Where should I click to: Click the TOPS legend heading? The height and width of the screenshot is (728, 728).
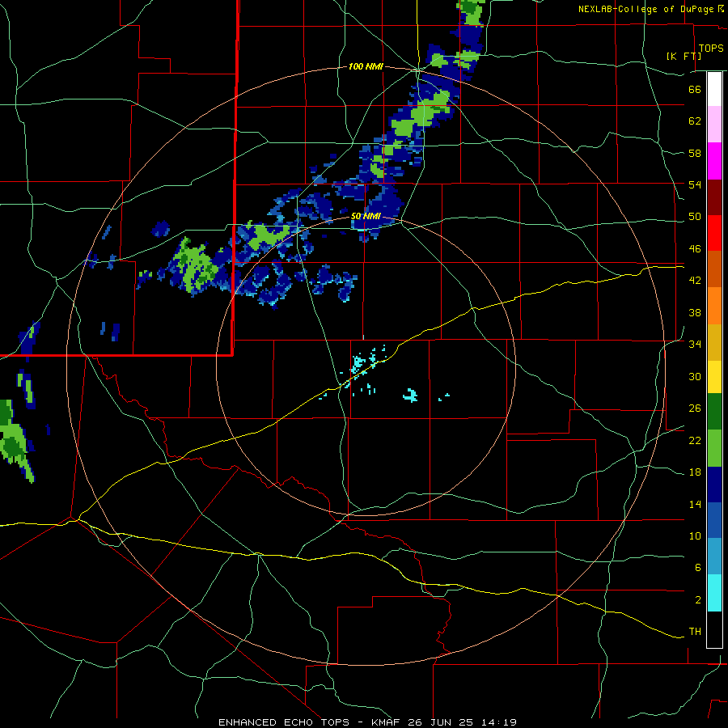(711, 48)
